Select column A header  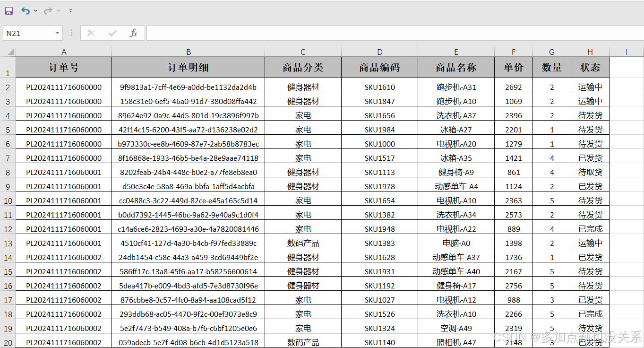(x=64, y=52)
